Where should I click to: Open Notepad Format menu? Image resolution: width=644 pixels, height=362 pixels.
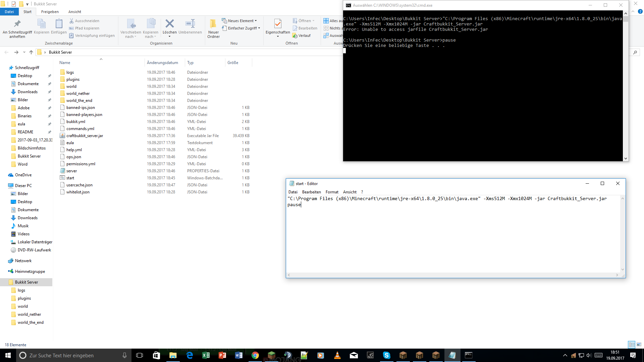click(332, 192)
